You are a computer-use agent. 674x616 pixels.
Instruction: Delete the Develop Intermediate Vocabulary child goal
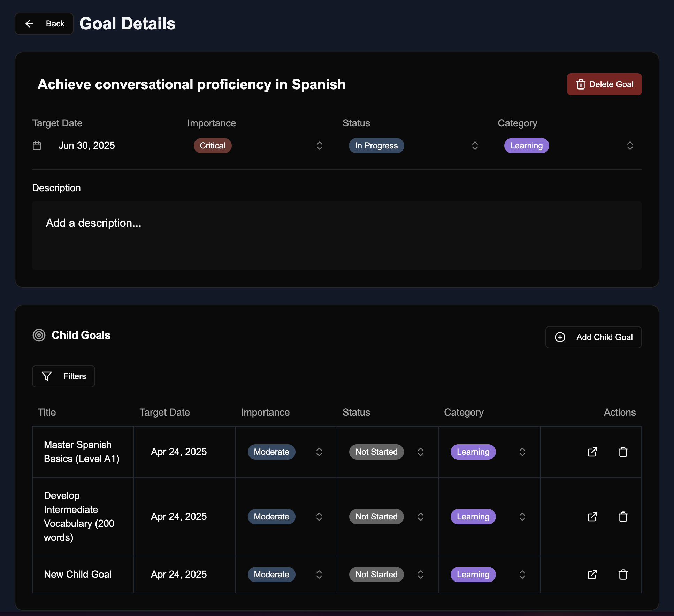[623, 517]
